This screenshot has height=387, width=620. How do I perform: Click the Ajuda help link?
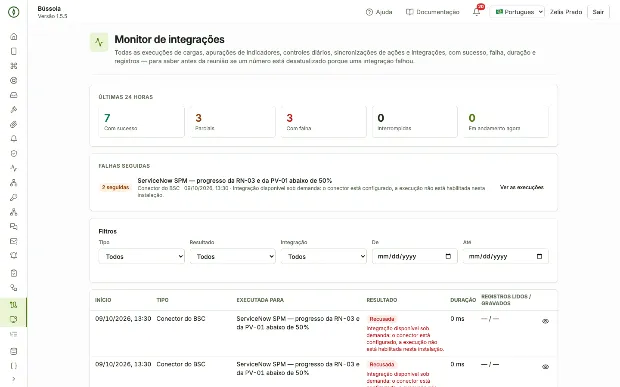379,12
